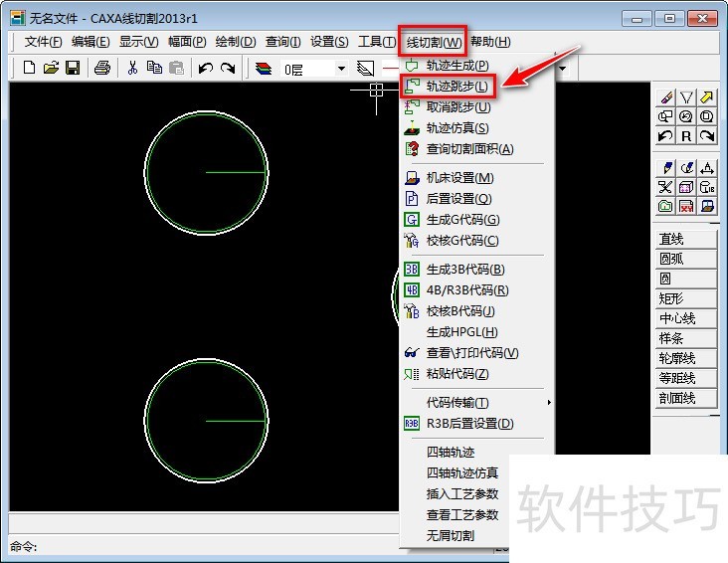Select 后置设置(Q) menu entry
728x563 pixels.
(x=477, y=199)
